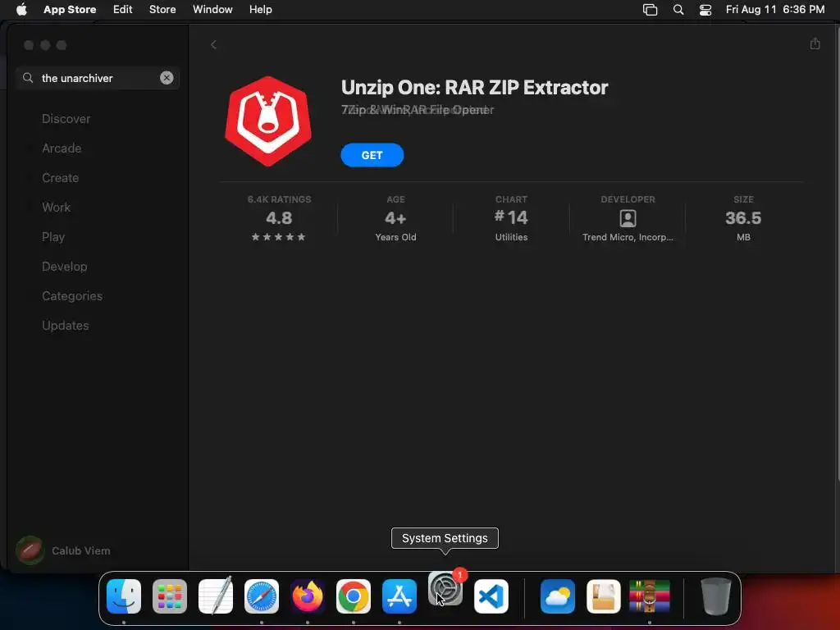Open Safari from the Dock
Image resolution: width=840 pixels, height=630 pixels.
pos(262,596)
